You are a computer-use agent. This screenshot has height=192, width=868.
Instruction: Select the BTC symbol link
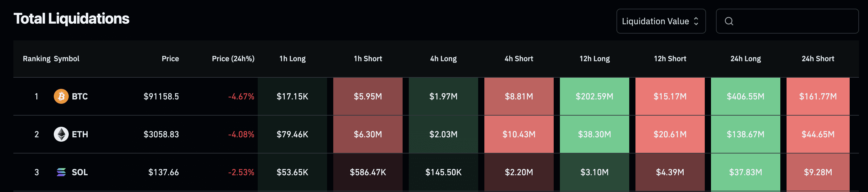[x=80, y=96]
